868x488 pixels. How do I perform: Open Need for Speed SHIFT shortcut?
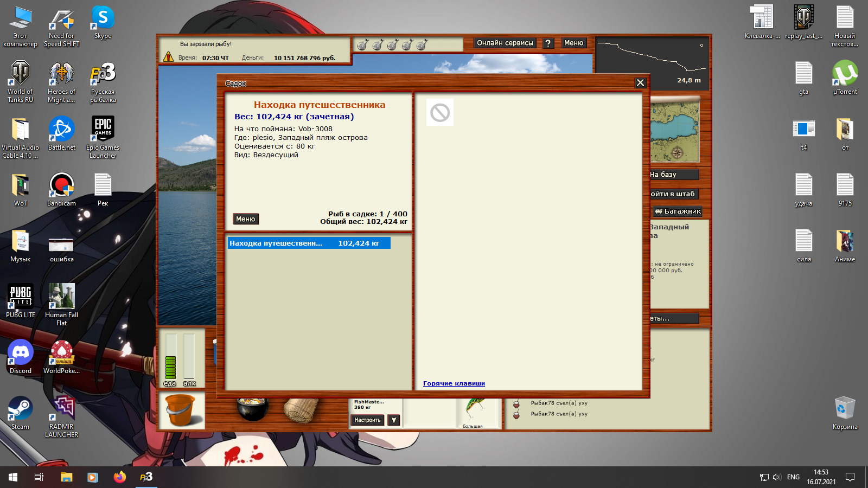pyautogui.click(x=61, y=27)
